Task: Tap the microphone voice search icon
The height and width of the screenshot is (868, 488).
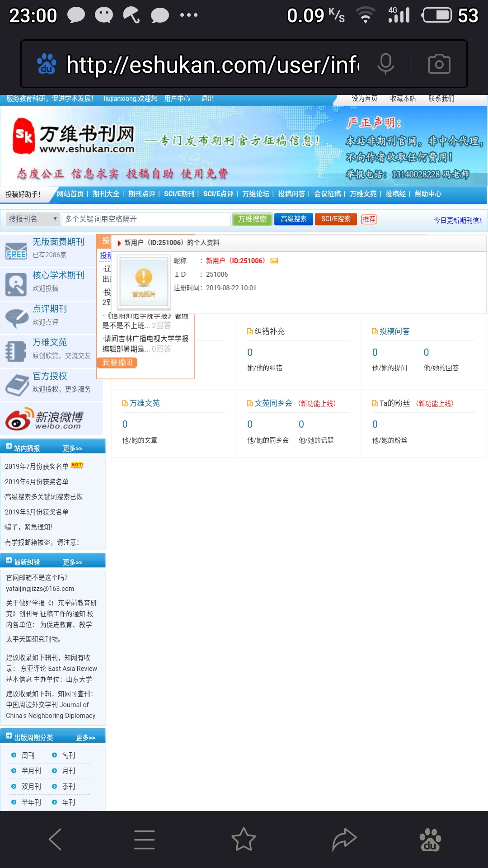Action: pos(385,64)
